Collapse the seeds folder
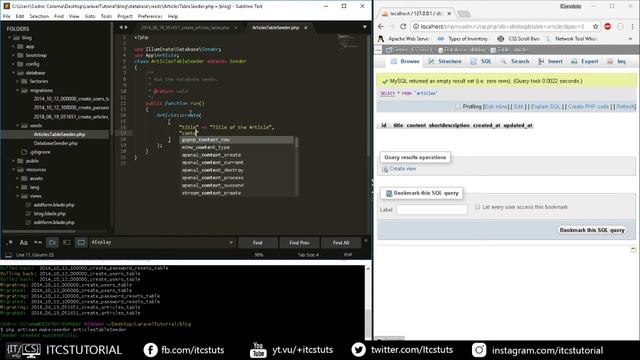This screenshot has width=640, height=360. [18, 126]
